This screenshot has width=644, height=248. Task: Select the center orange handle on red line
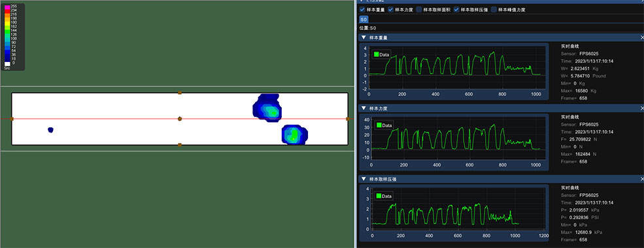coord(180,119)
